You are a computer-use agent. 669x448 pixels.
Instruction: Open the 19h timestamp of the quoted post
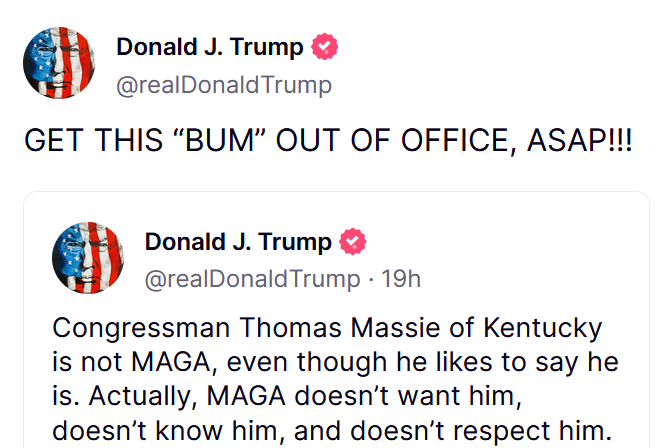pyautogui.click(x=401, y=279)
